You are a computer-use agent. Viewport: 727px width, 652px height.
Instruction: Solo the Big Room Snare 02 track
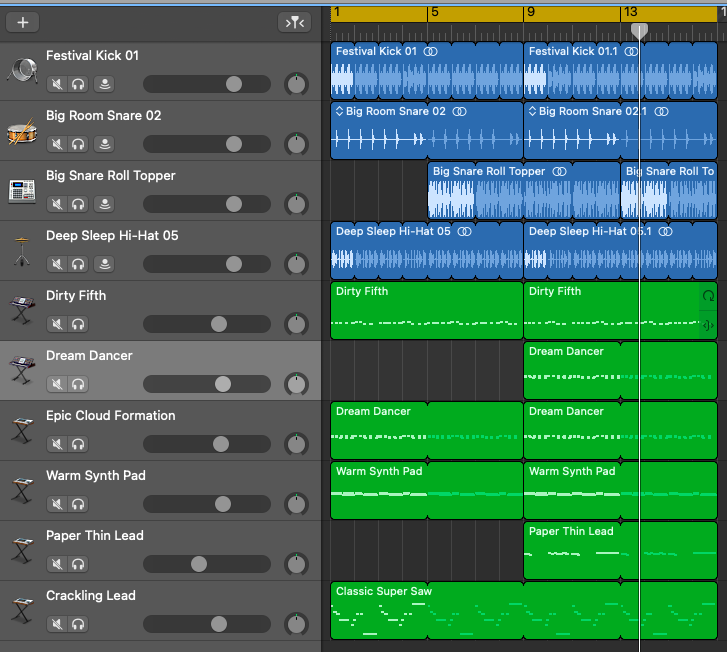(78, 144)
